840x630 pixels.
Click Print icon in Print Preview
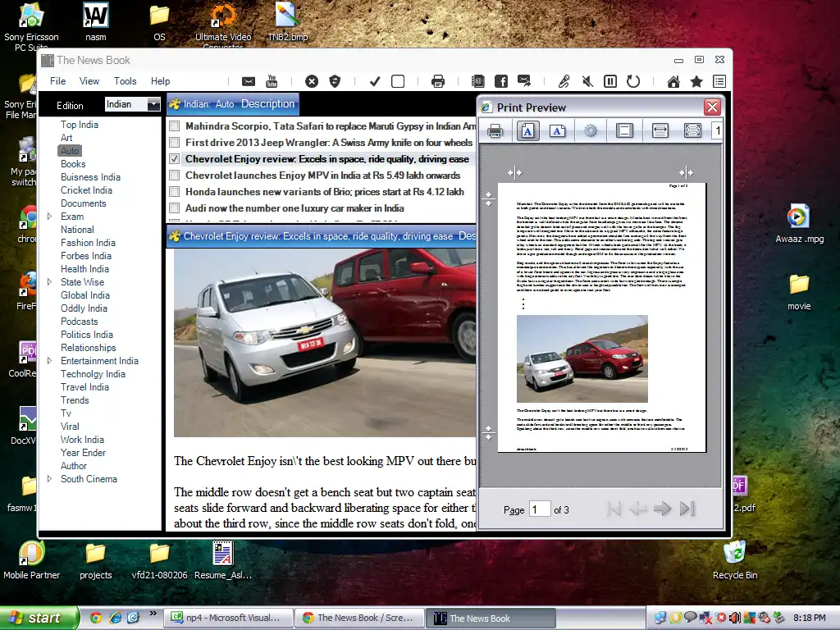(x=495, y=130)
